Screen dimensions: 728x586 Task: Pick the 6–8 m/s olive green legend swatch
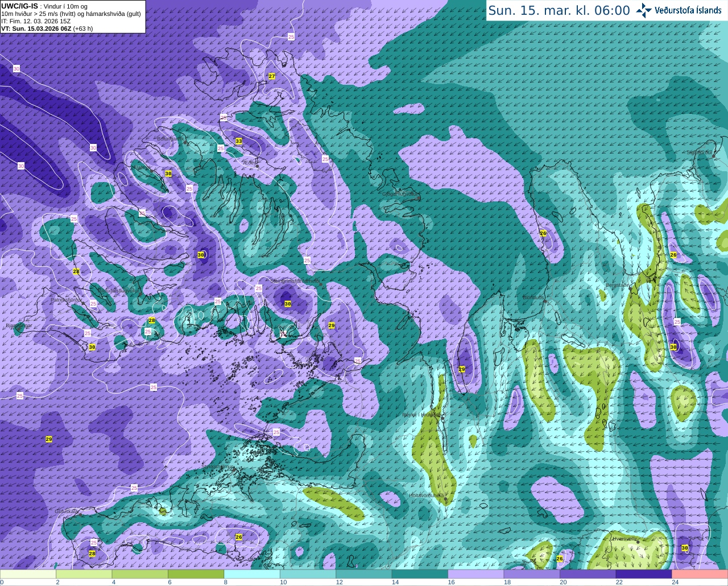point(196,574)
